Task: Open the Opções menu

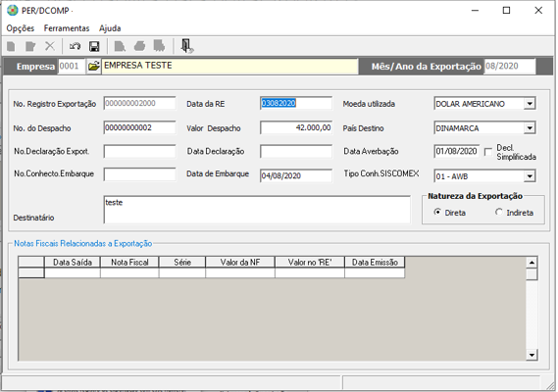Action: pyautogui.click(x=21, y=28)
